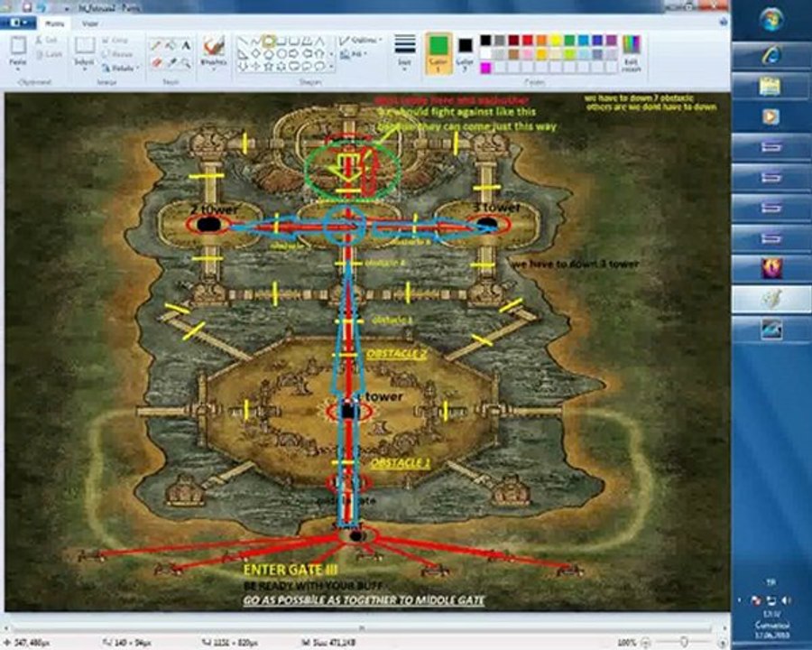
Task: Open the Edit colors dialog
Action: 632,53
